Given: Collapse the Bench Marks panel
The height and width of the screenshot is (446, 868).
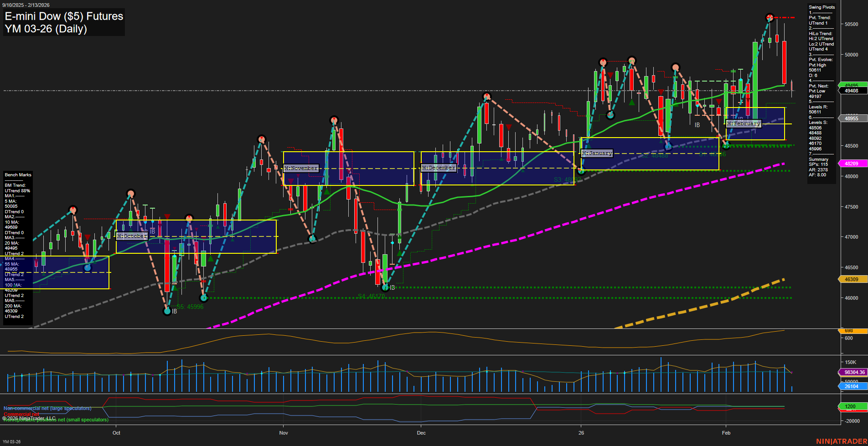Looking at the screenshot, I should coord(17,174).
